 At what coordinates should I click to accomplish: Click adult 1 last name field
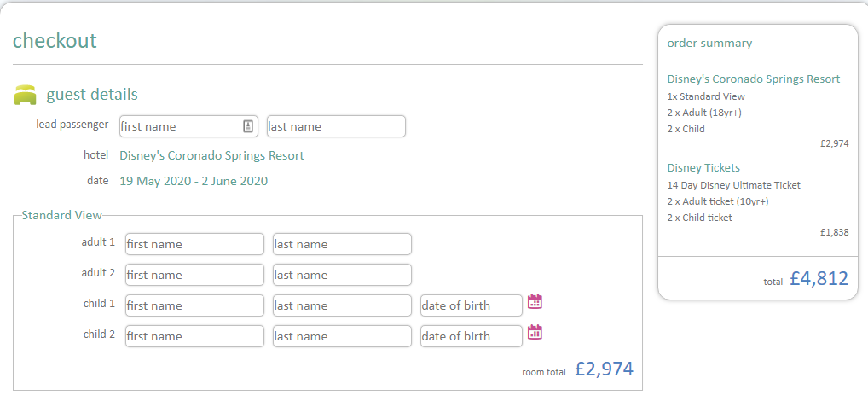coord(342,244)
